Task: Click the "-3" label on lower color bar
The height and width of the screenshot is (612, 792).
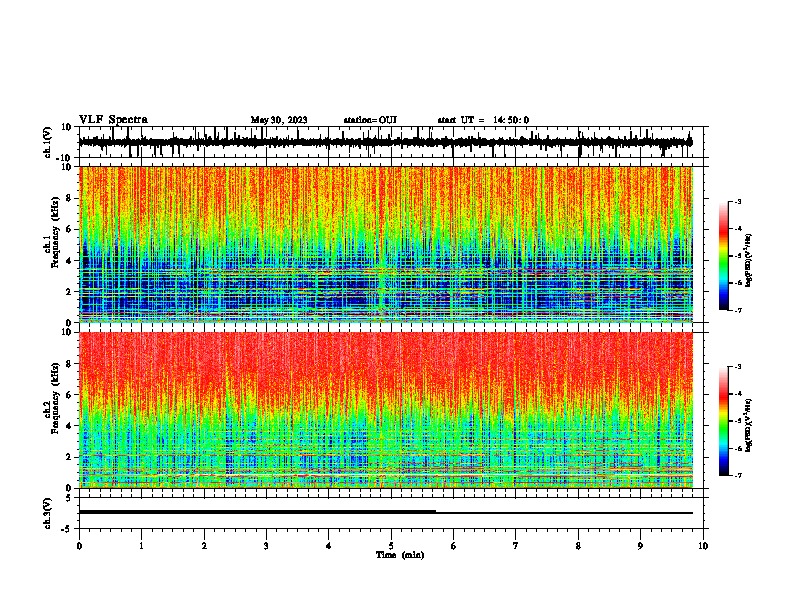Action: coord(738,367)
